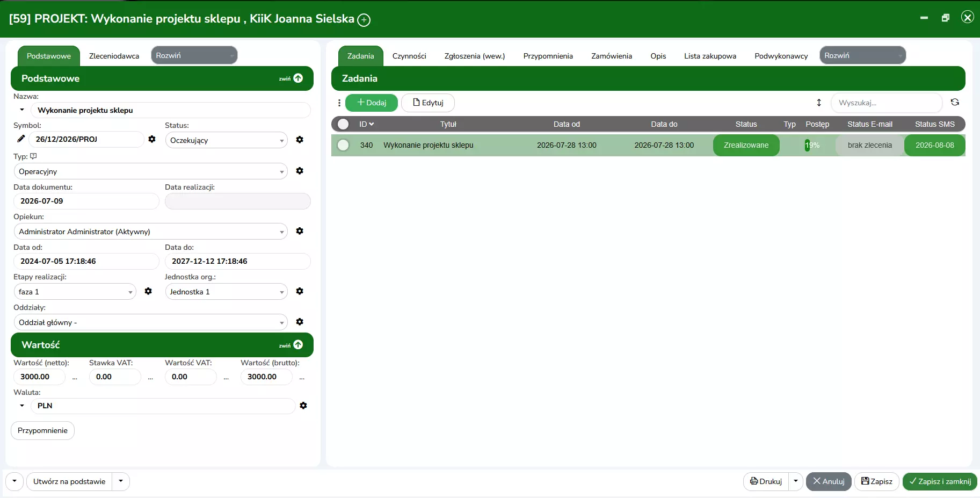Viewport: 980px width, 498px height.
Task: Switch to the Podstawowe tab
Action: point(49,56)
